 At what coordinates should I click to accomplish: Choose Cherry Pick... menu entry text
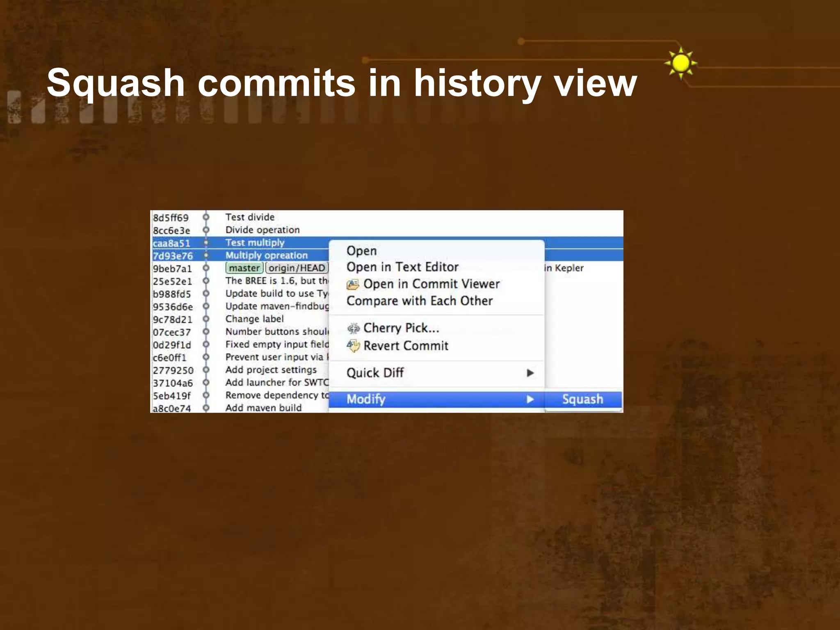(x=401, y=328)
